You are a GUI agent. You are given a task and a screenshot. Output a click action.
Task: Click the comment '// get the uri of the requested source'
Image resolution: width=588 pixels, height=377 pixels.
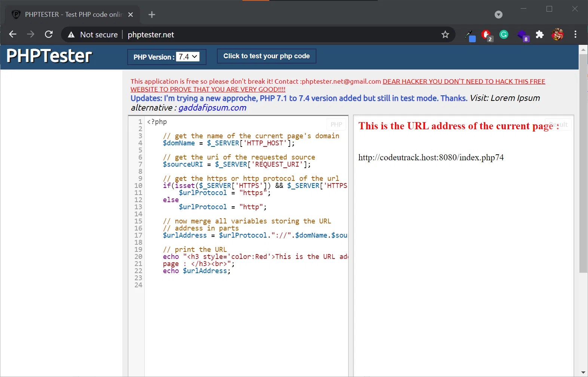239,157
